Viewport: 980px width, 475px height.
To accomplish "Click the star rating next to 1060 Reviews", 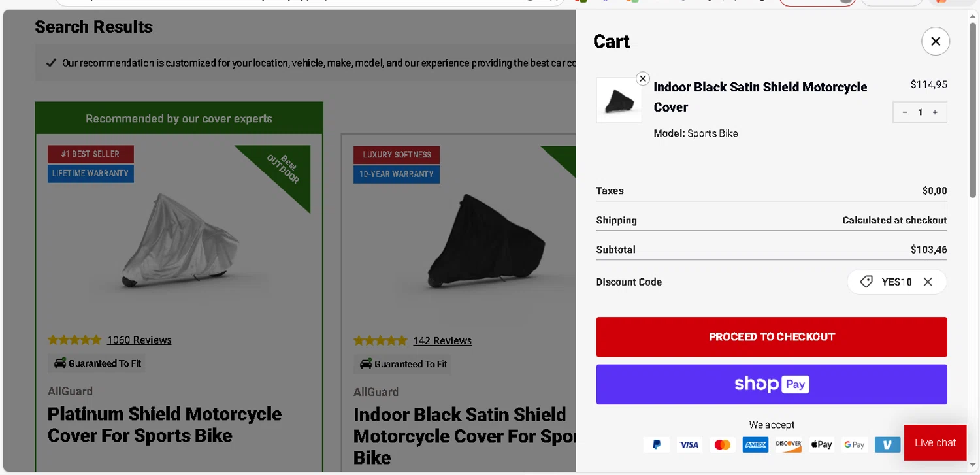I will coord(74,340).
